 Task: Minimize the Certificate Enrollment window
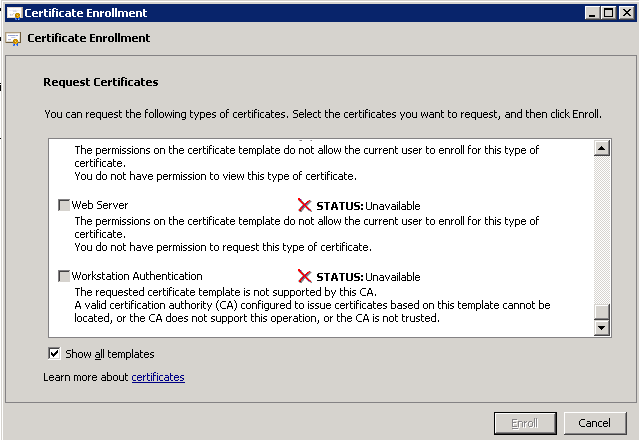[x=592, y=13]
